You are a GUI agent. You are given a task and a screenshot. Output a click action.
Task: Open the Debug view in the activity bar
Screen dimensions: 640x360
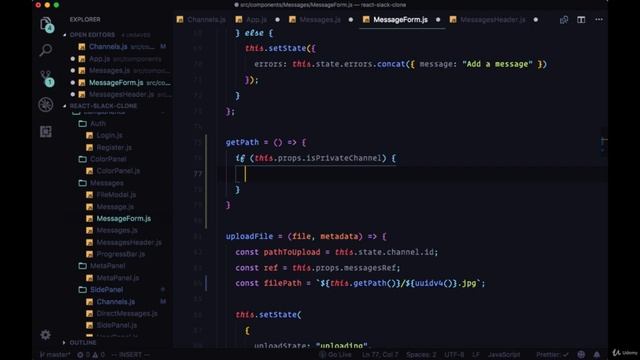[x=46, y=104]
